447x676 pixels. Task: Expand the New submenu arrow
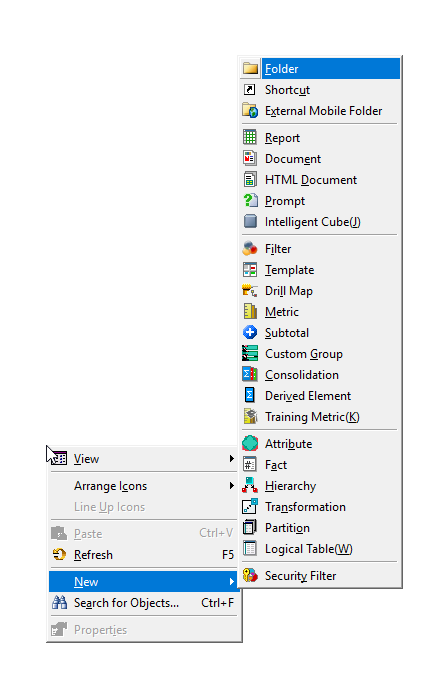(x=232, y=582)
